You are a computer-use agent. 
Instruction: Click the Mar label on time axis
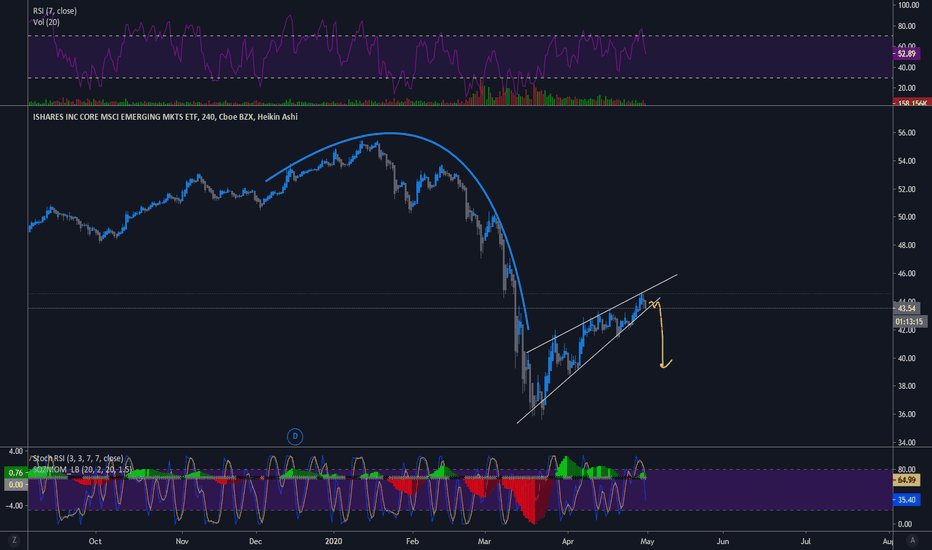coord(484,541)
